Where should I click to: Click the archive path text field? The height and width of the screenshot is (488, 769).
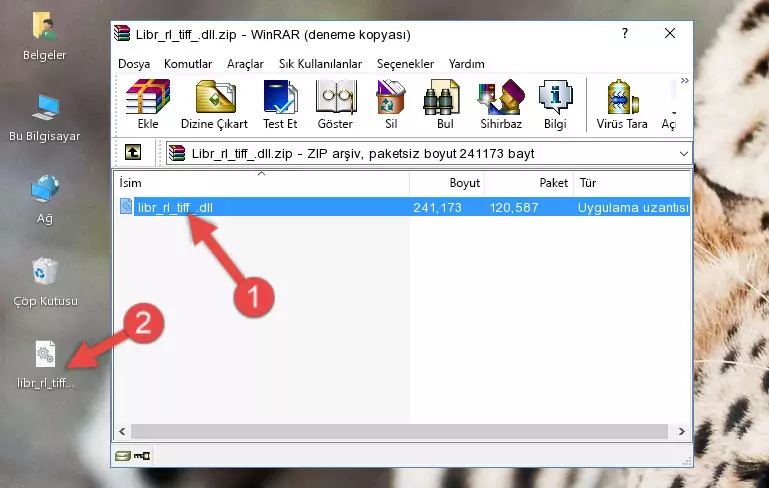pyautogui.click(x=429, y=154)
